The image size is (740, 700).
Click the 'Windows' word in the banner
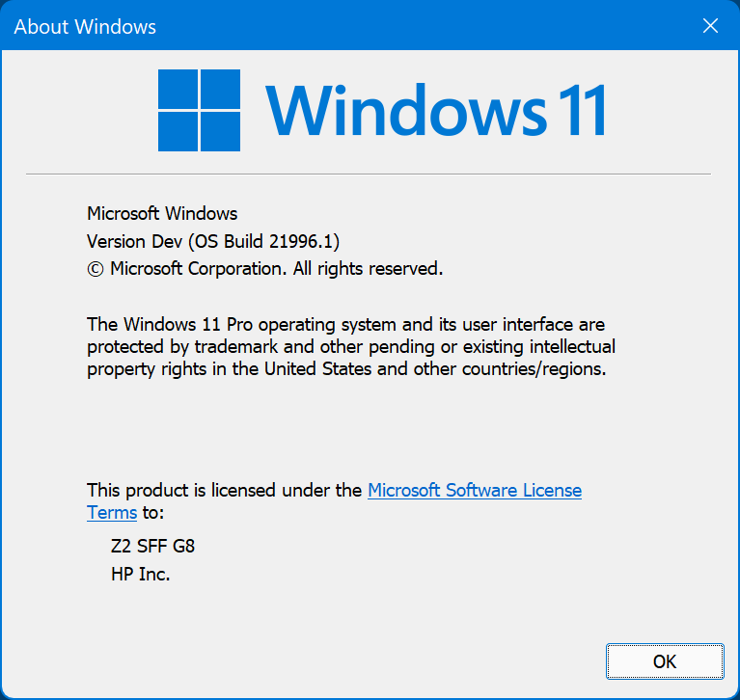pyautogui.click(x=406, y=110)
